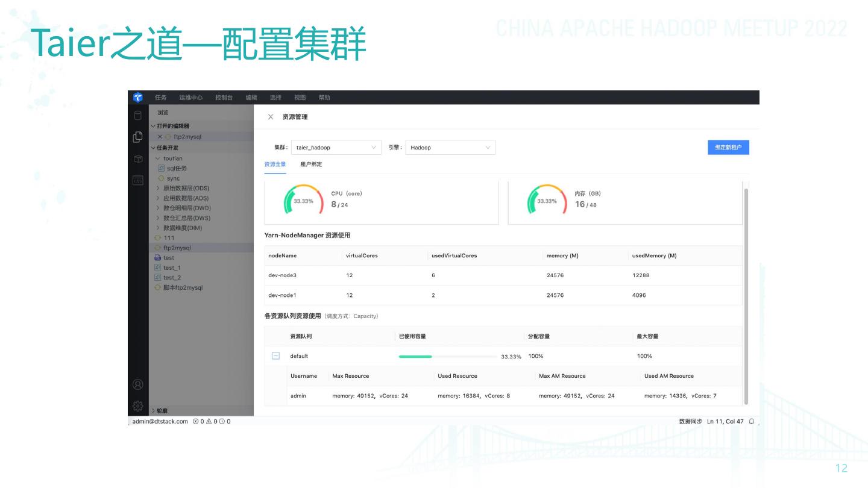Screen dimensions: 868x488
Task: Open the resource package sidebar icon
Action: click(x=138, y=159)
